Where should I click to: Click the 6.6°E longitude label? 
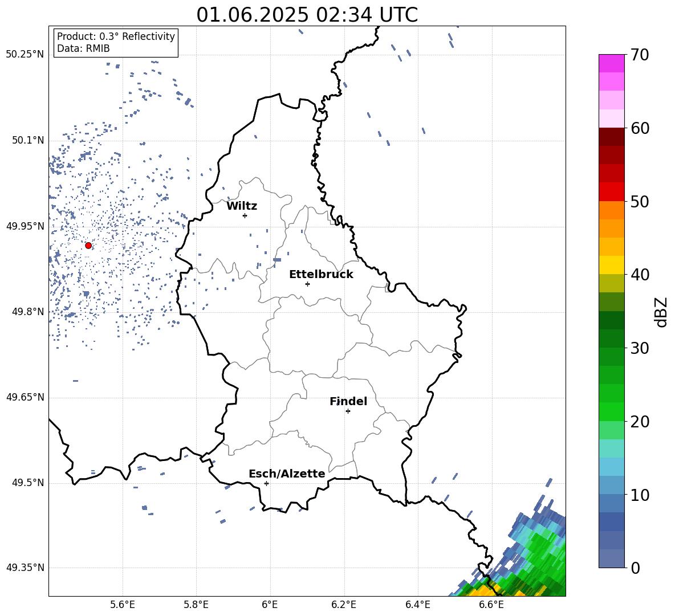tap(491, 605)
